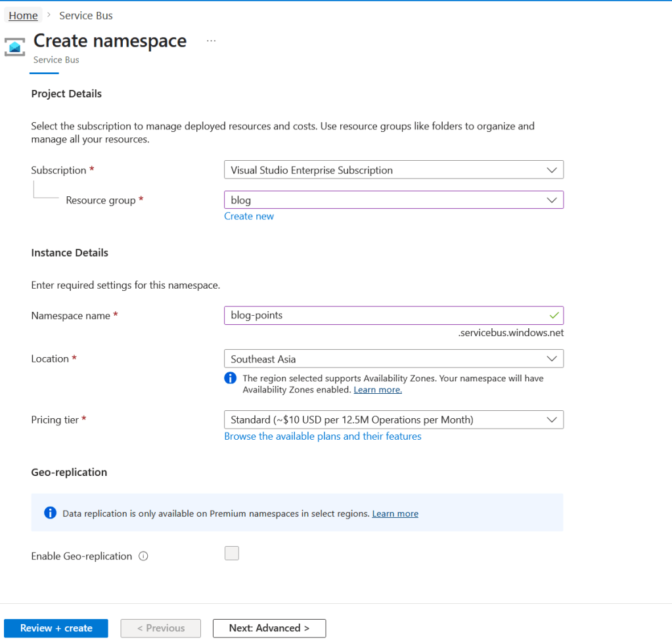Click info icon next to Enable Geo-replication
Viewport: 672px width, 640px height.
pyautogui.click(x=143, y=556)
